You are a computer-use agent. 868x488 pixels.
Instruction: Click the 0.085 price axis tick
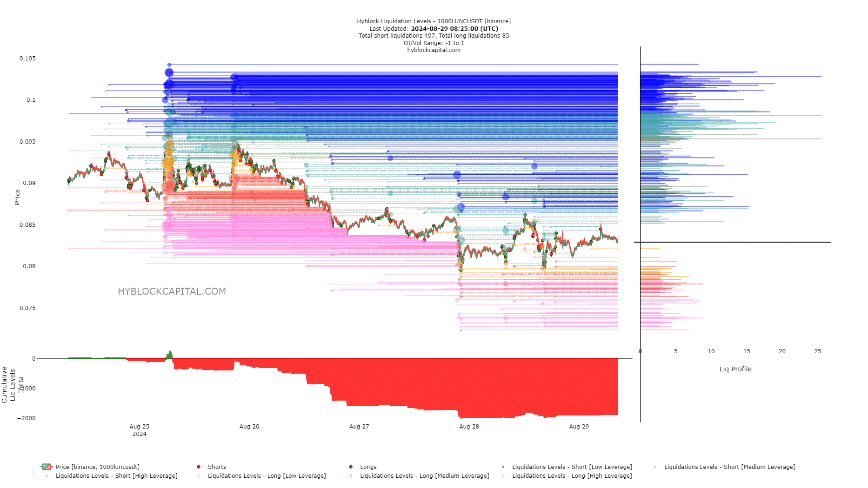pos(27,224)
